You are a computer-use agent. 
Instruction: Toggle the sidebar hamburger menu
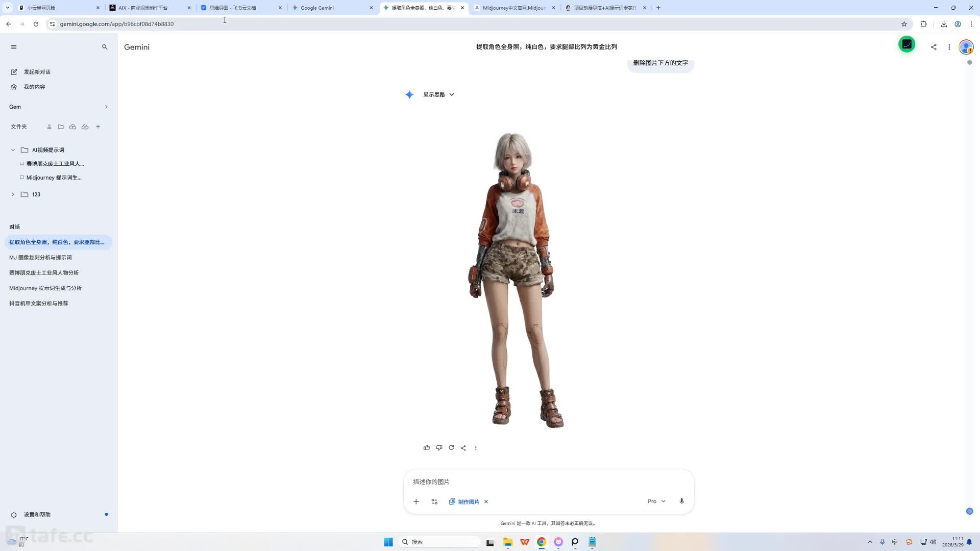[14, 47]
